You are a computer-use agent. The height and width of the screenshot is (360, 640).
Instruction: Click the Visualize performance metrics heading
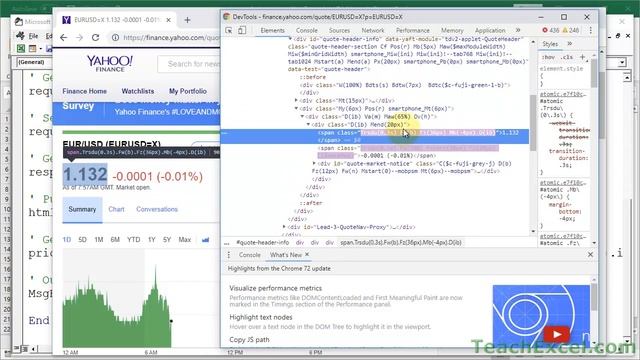pos(276,288)
